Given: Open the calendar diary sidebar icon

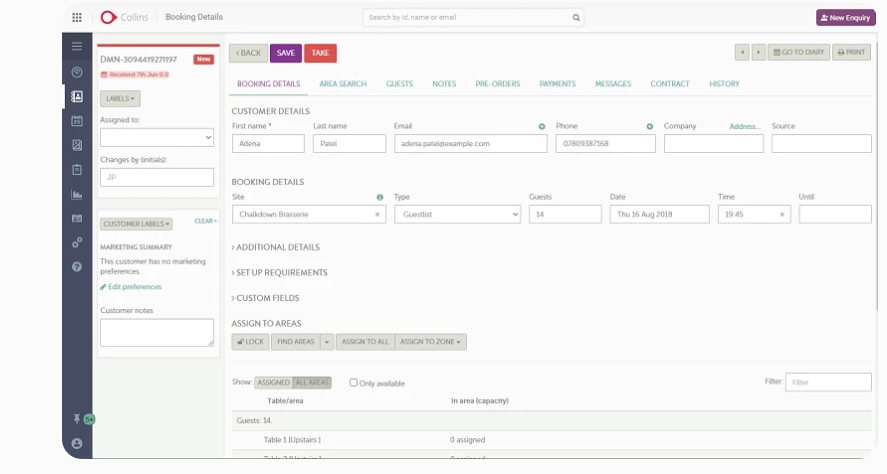Looking at the screenshot, I should [x=77, y=120].
